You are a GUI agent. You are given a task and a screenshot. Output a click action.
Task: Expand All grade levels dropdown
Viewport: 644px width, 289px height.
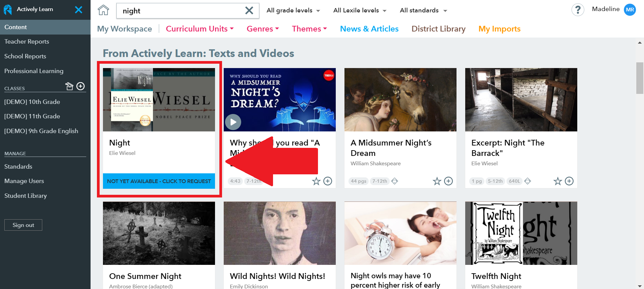tap(293, 10)
